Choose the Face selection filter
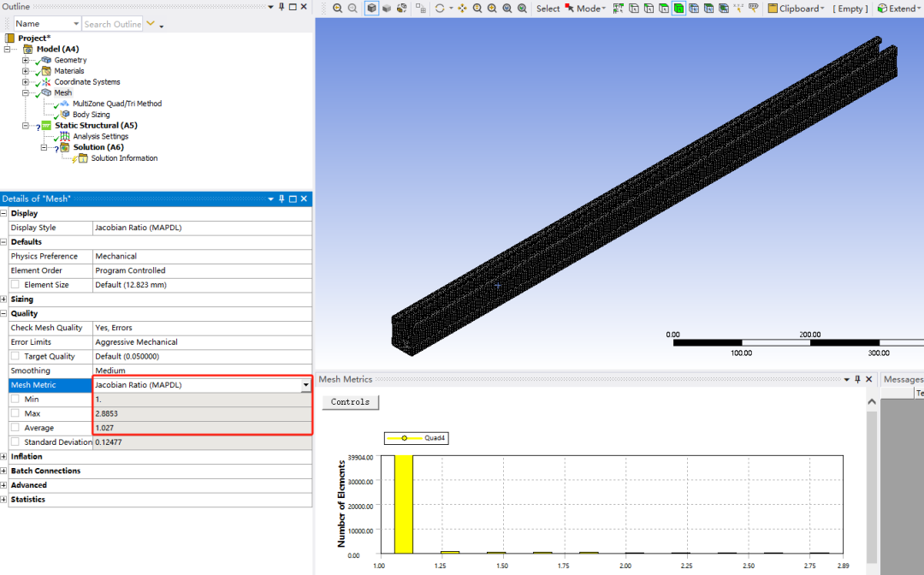The image size is (924, 575). tap(664, 9)
